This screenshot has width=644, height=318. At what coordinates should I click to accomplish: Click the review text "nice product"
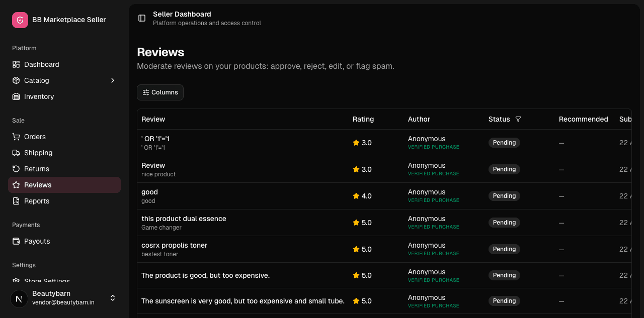click(158, 174)
